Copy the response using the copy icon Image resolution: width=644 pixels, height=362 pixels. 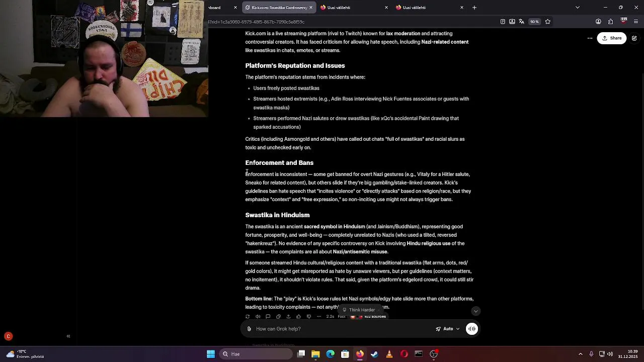coord(278,317)
